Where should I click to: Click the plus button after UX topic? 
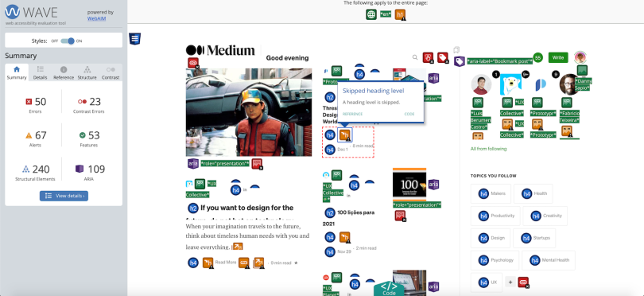coord(510,282)
